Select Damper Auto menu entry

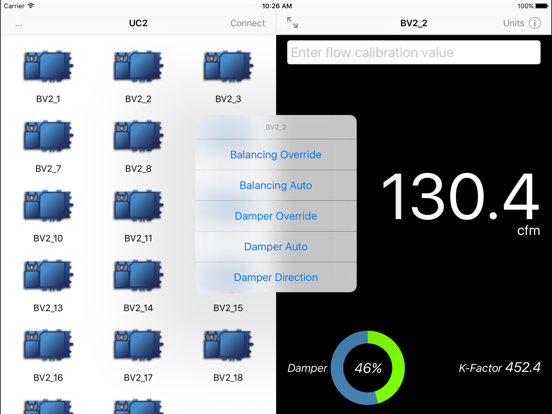coord(276,247)
